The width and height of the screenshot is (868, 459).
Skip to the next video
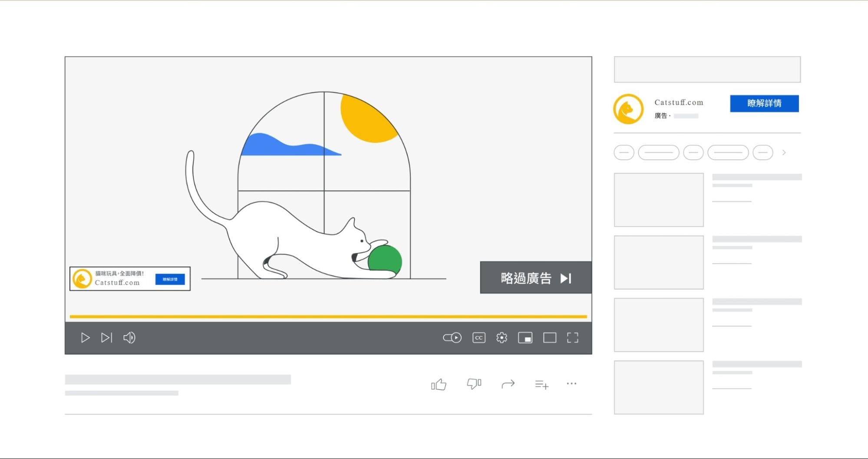(x=106, y=338)
